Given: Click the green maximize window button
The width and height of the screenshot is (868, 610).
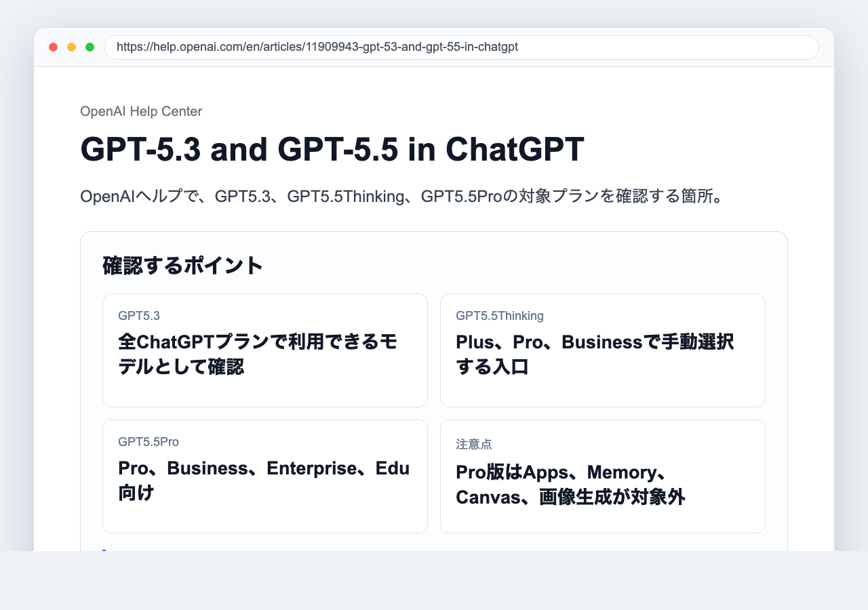Looking at the screenshot, I should pyautogui.click(x=90, y=47).
